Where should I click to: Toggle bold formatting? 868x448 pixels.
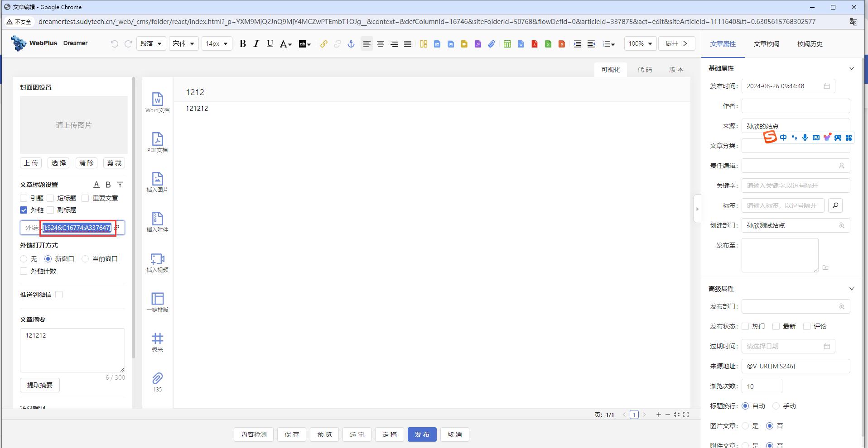pyautogui.click(x=243, y=44)
